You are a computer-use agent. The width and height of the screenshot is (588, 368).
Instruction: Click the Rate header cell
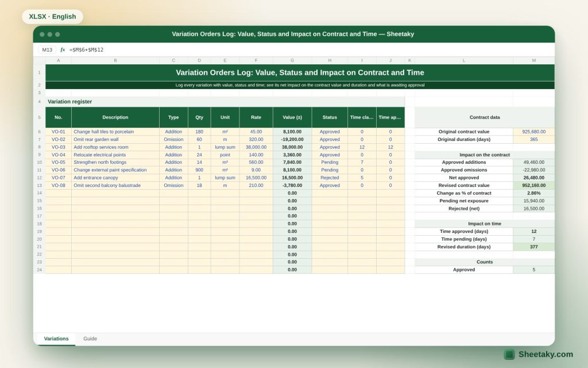click(256, 117)
